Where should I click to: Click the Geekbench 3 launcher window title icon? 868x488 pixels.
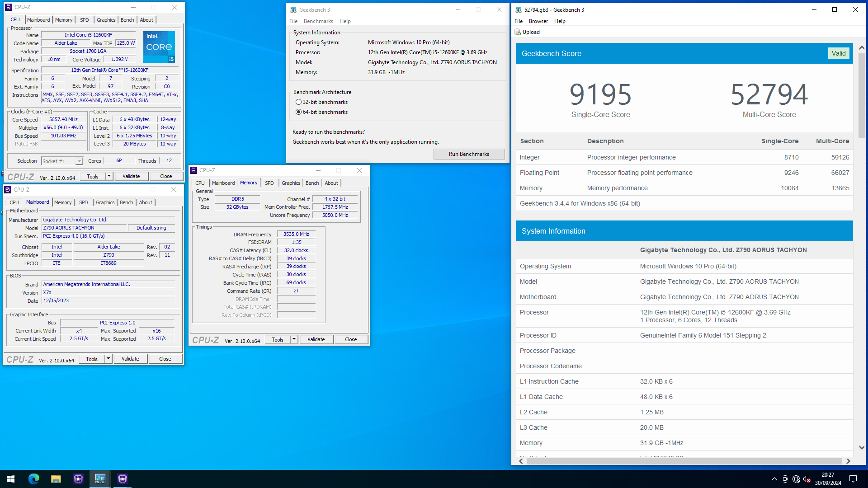pyautogui.click(x=293, y=10)
